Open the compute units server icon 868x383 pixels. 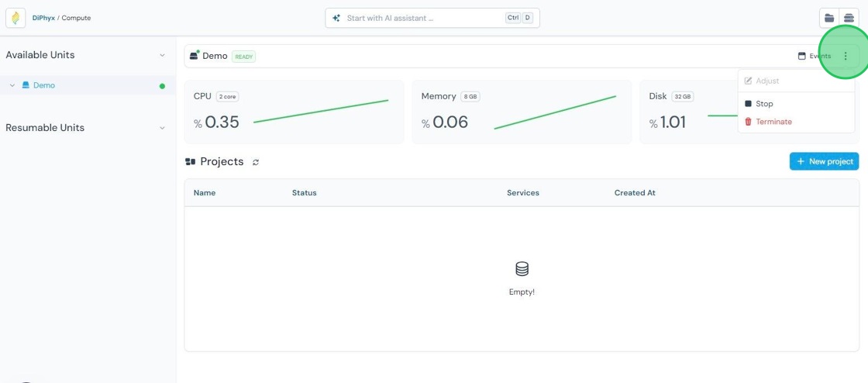849,18
